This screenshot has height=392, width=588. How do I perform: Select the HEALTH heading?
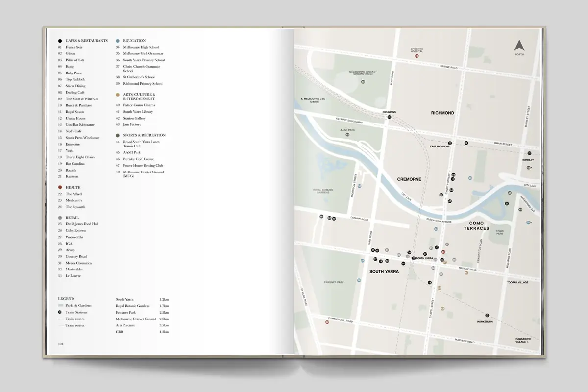(x=73, y=187)
